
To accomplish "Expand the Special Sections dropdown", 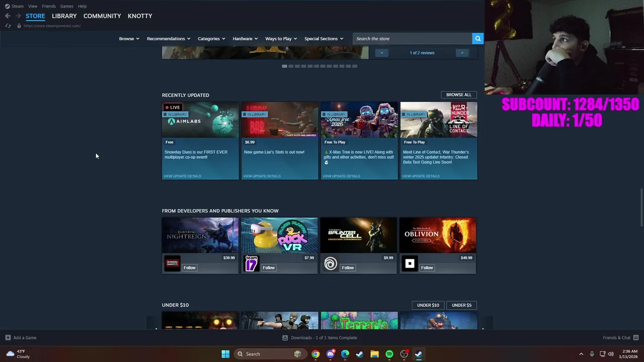I will tap(324, 39).
